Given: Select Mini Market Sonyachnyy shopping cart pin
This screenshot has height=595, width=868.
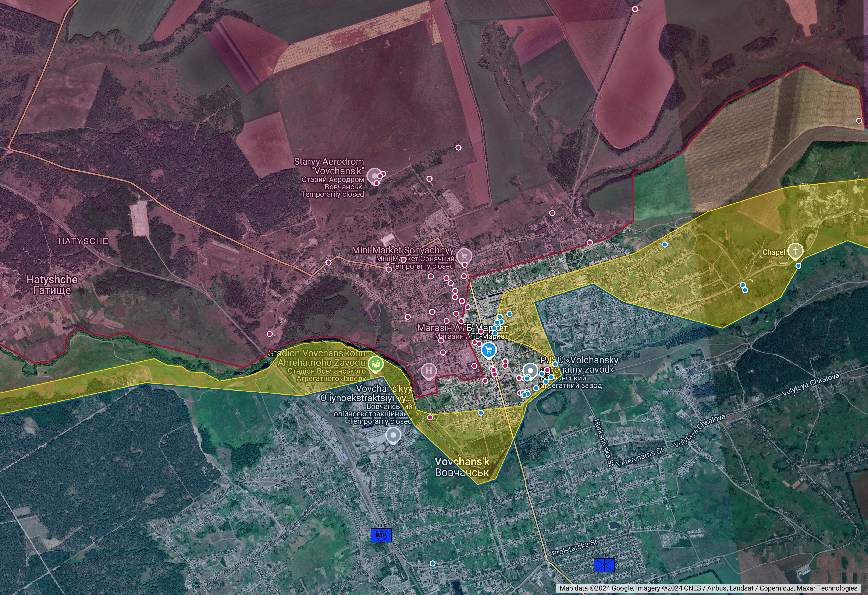Looking at the screenshot, I should pos(464,256).
